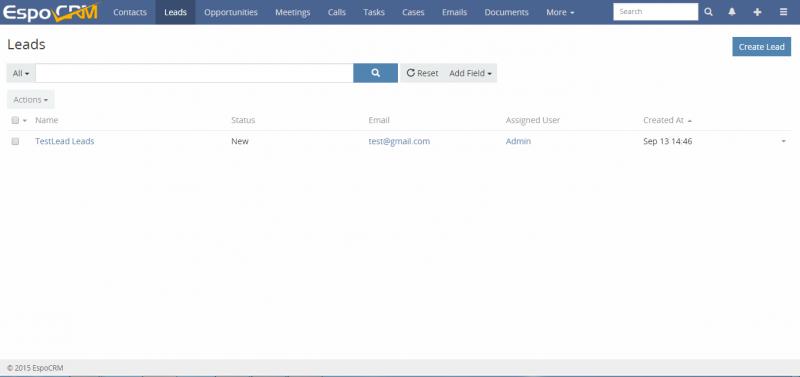
Task: Open notifications bell icon
Action: (x=732, y=12)
